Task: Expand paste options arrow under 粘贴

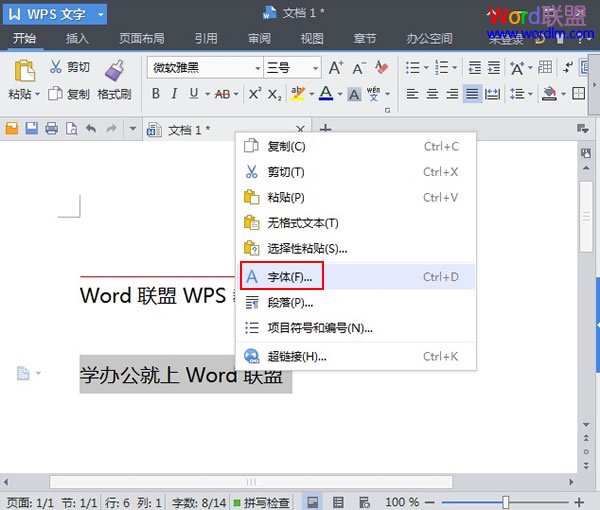Action: (38, 94)
